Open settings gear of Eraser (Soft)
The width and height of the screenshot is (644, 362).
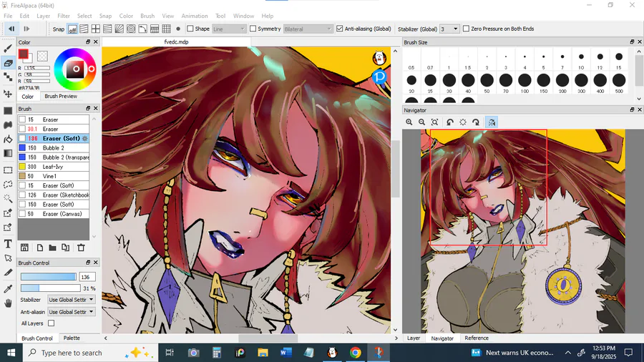pyautogui.click(x=85, y=139)
